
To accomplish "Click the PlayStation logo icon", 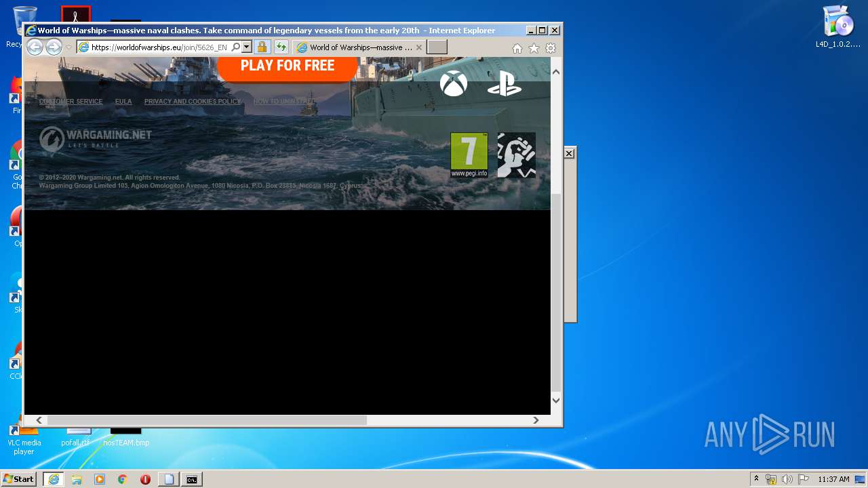I will click(505, 84).
